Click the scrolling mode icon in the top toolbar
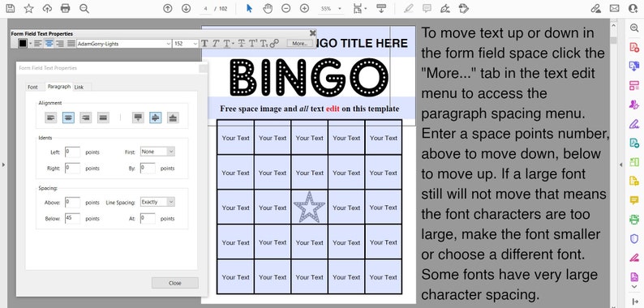The image size is (644, 308). pos(381,8)
